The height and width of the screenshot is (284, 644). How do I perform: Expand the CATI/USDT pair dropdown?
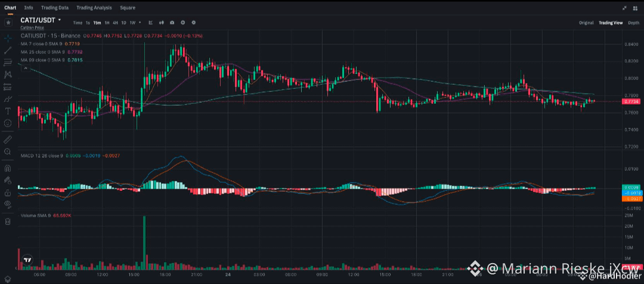[60, 20]
